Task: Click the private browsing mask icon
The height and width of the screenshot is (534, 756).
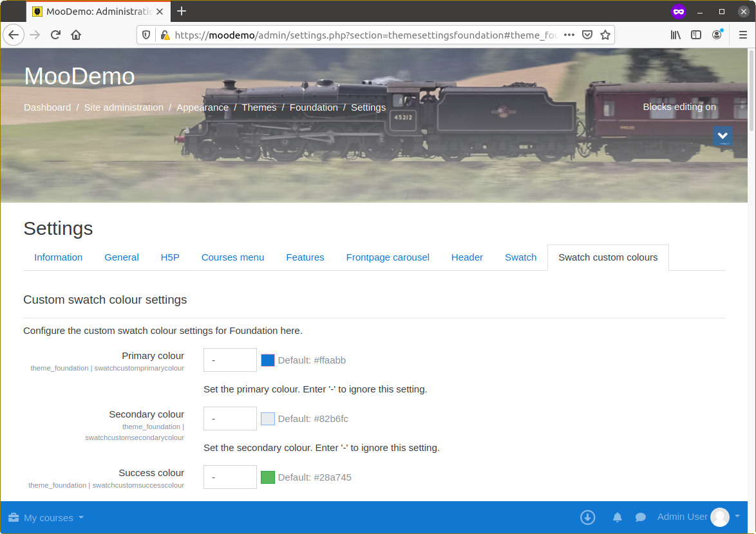Action: click(x=678, y=12)
